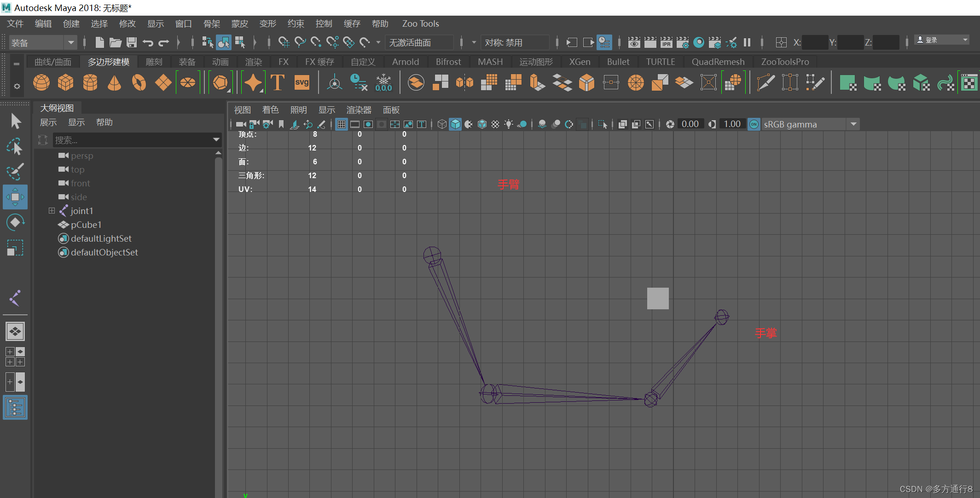The height and width of the screenshot is (498, 980).
Task: Click the SVG shelf icon
Action: [302, 83]
